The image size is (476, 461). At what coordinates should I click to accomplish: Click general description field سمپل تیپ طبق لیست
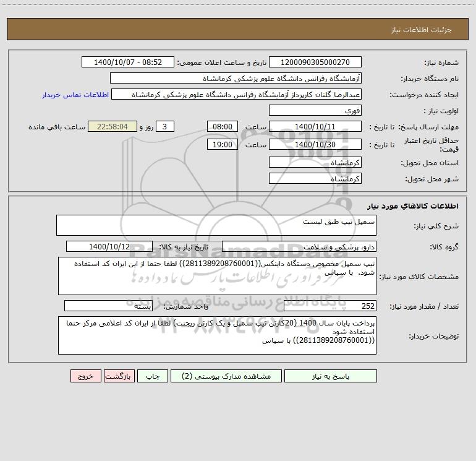[216, 225]
